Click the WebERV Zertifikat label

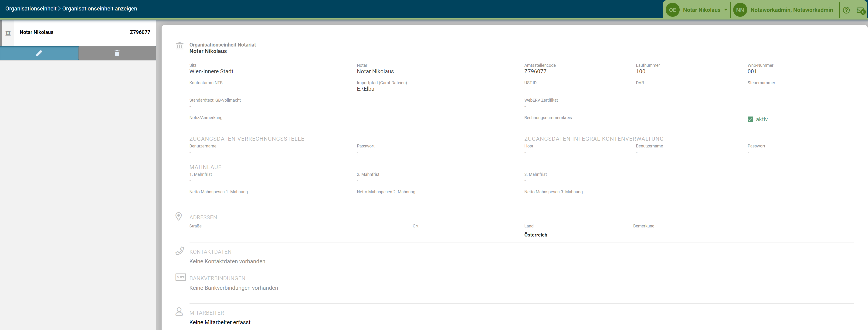coord(541,100)
